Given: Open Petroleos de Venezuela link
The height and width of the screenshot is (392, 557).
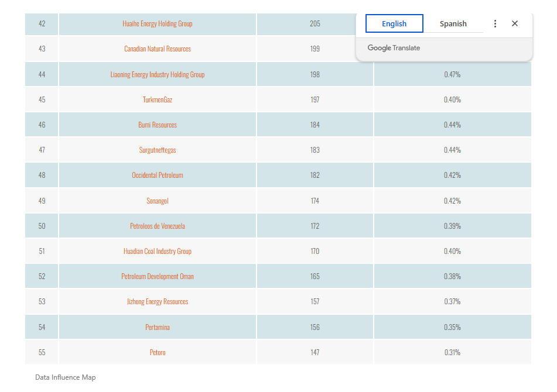Looking at the screenshot, I should (158, 226).
